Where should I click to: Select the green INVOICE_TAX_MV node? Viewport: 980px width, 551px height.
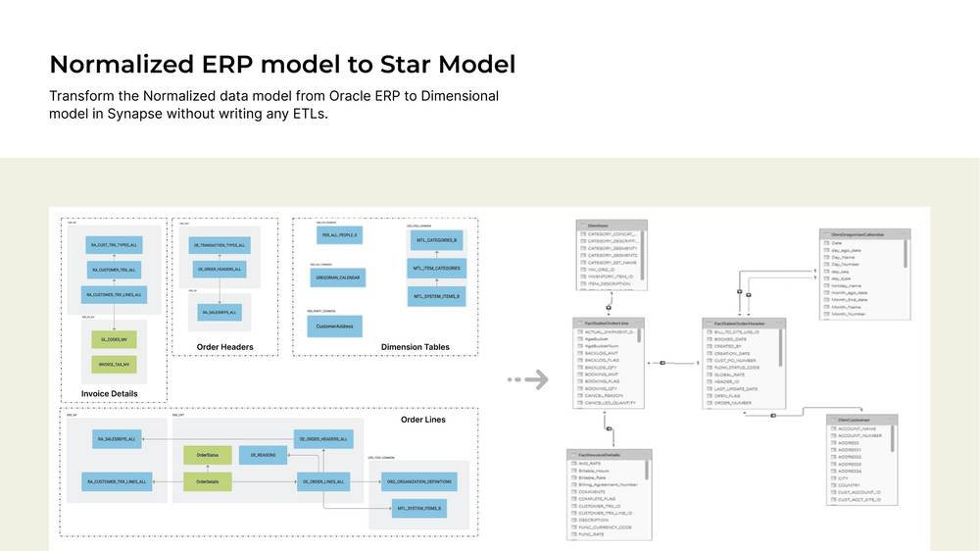click(114, 365)
